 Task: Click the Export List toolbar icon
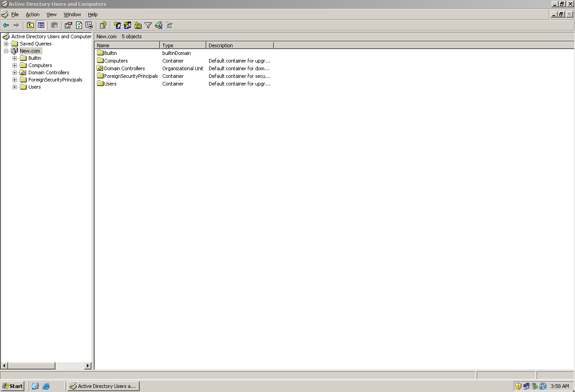pyautogui.click(x=89, y=25)
